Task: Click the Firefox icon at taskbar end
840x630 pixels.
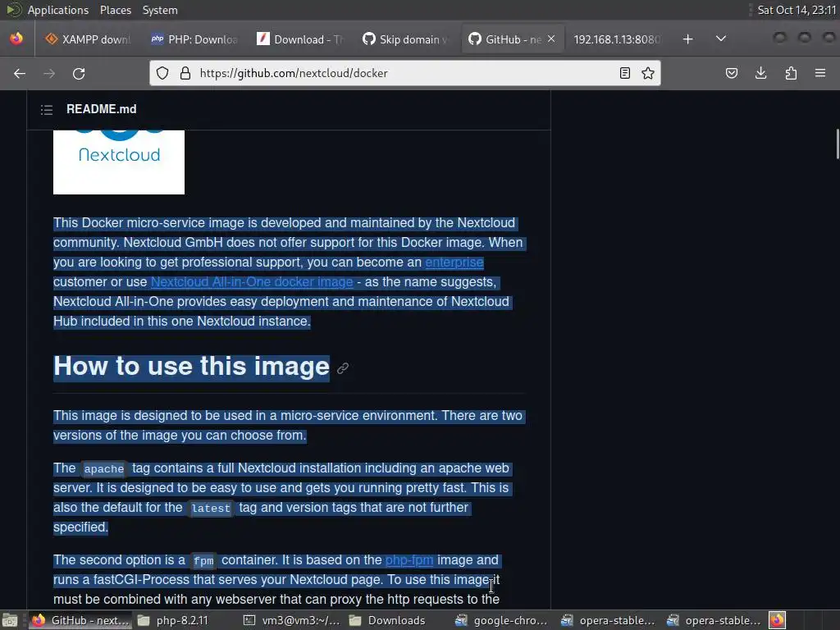Action: 778,620
